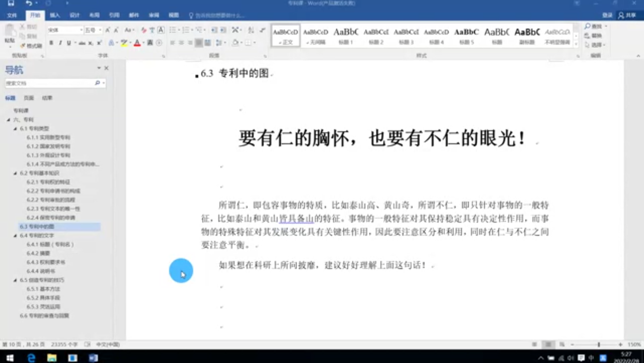The width and height of the screenshot is (644, 363).
Task: Switch to the 引用 (References) ribbon tab
Action: pyautogui.click(x=114, y=15)
